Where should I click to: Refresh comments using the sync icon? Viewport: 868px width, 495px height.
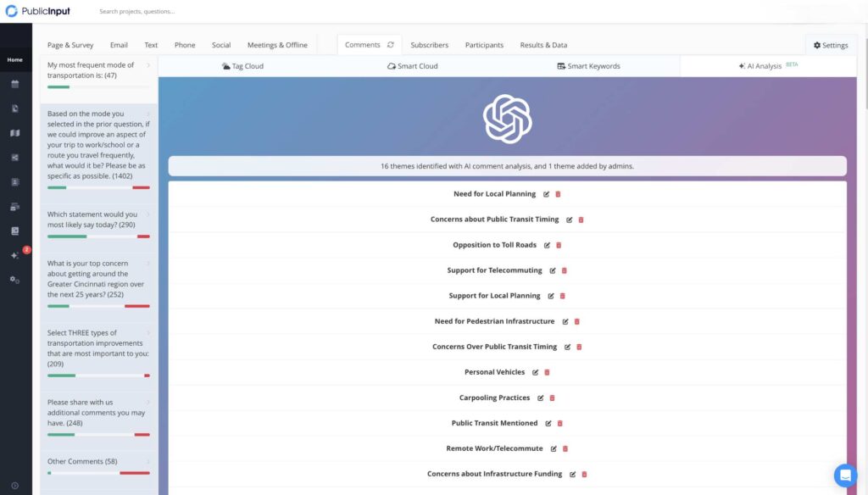[x=391, y=45]
